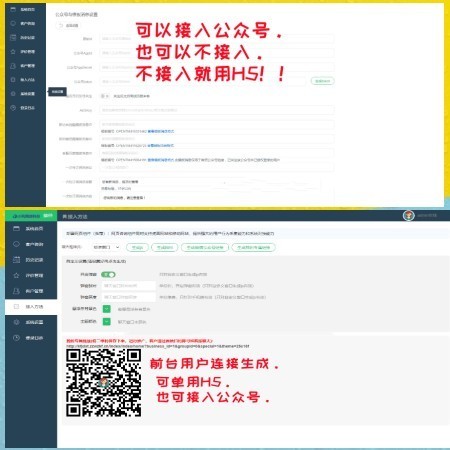
Task: Click the user avatar in lower header
Action: click(408, 215)
